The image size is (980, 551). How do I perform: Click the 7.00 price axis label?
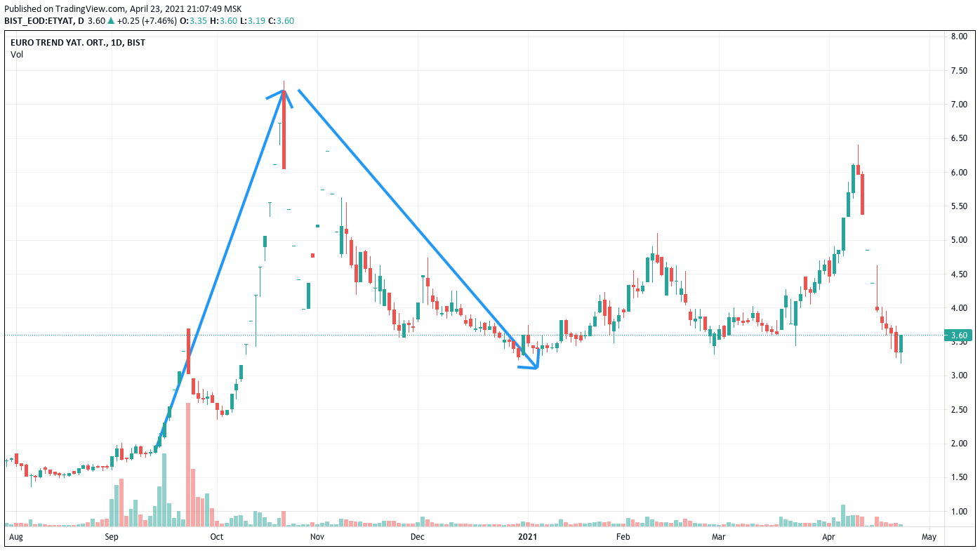(959, 105)
